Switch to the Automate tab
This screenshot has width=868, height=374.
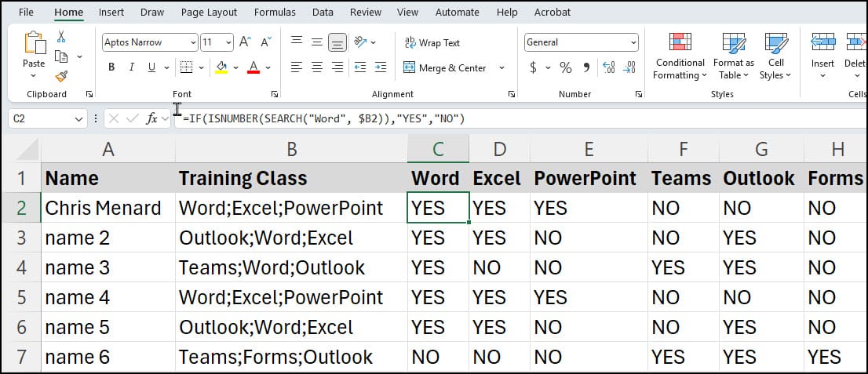[x=458, y=13]
